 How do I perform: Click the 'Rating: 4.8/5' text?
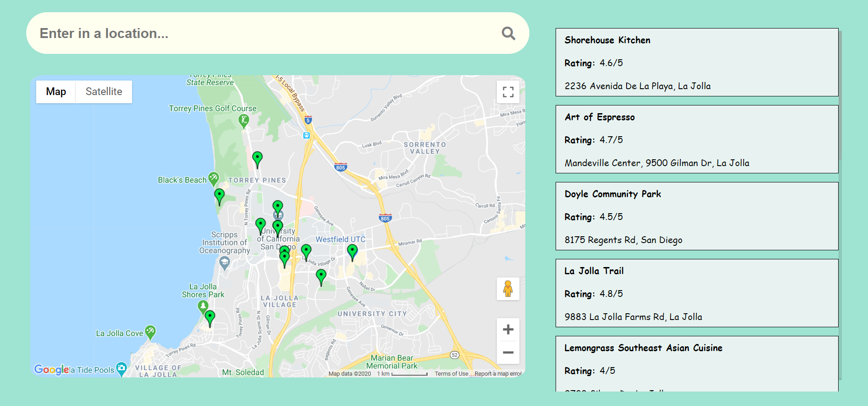coord(594,294)
